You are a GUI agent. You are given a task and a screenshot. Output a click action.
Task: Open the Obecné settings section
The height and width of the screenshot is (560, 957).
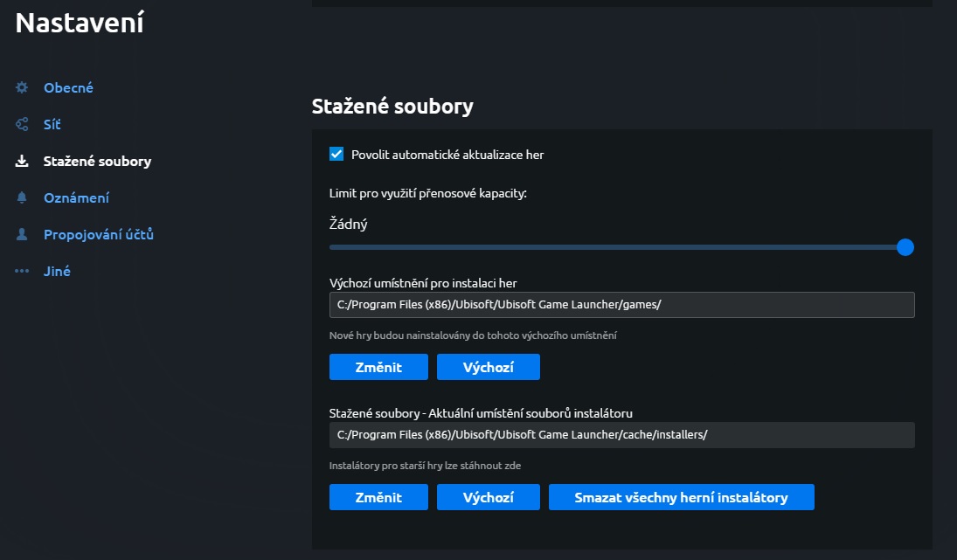pos(68,87)
